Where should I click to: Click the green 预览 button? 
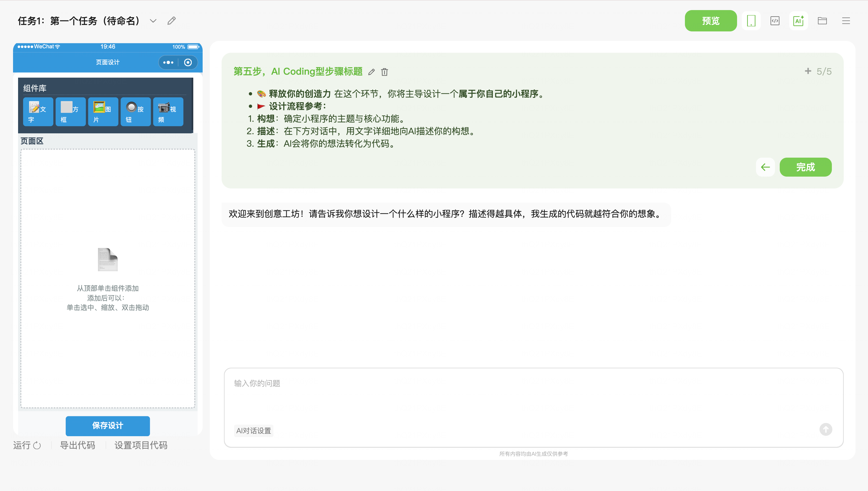[711, 21]
